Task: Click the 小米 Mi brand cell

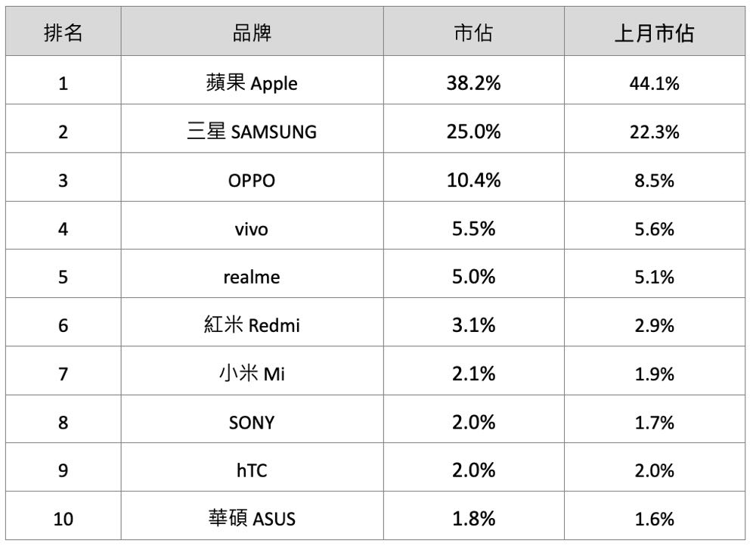Action: [x=251, y=374]
